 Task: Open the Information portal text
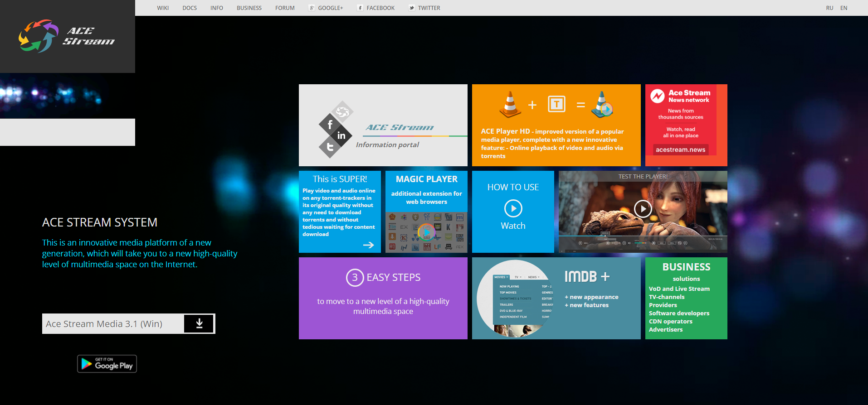[x=387, y=145]
